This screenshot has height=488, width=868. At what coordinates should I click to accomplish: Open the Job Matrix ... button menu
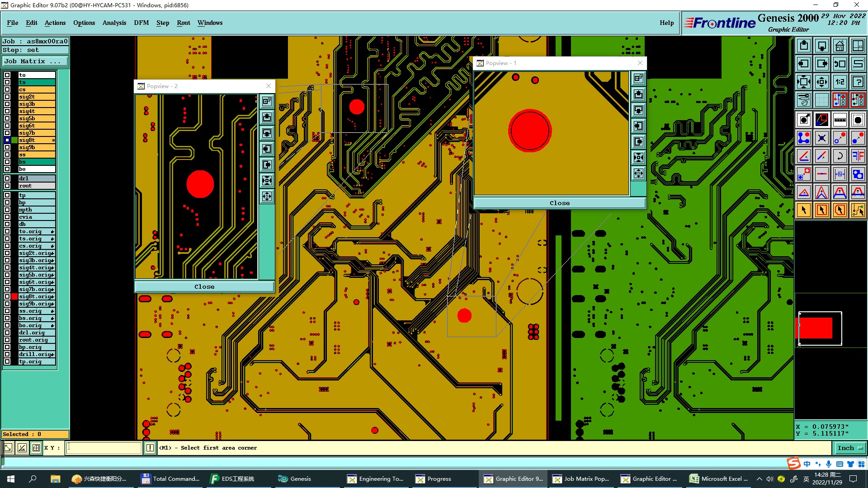click(35, 61)
